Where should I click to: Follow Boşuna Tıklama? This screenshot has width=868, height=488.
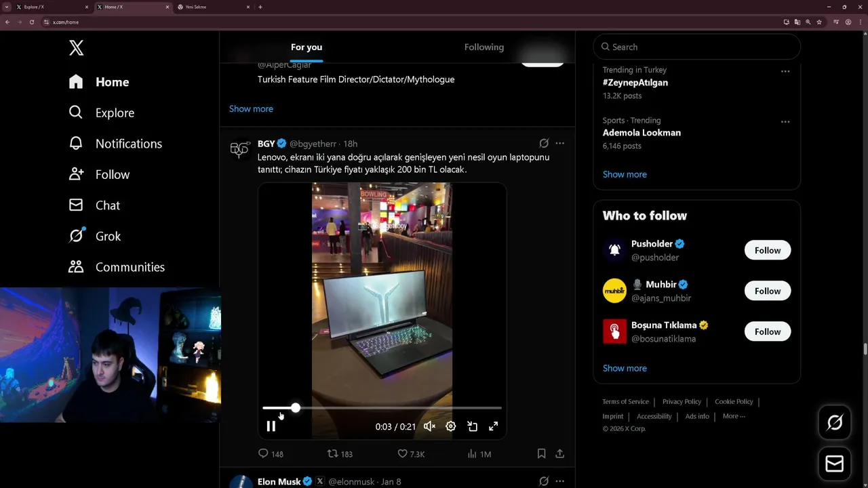point(768,331)
